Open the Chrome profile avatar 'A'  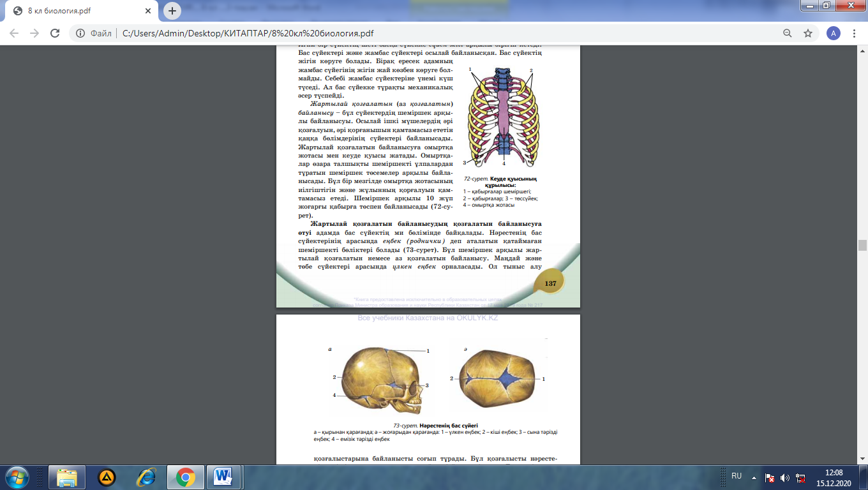[x=833, y=33]
